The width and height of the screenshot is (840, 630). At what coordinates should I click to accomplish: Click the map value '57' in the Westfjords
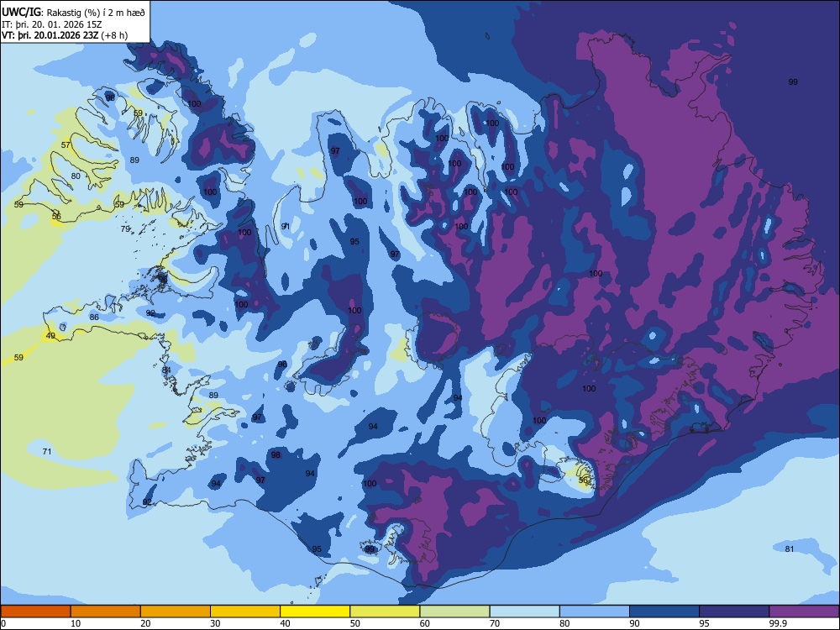pyautogui.click(x=66, y=145)
